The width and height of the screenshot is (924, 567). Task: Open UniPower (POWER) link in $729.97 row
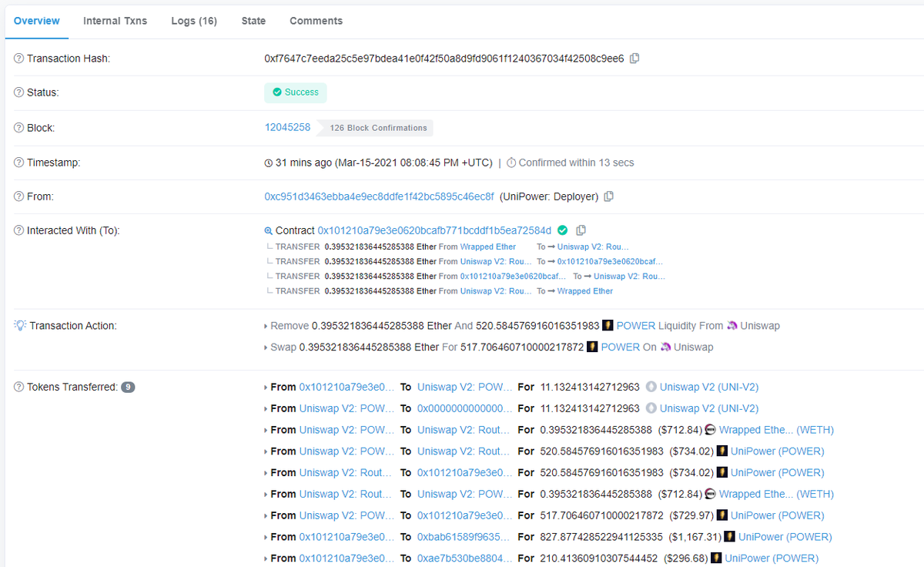(x=777, y=515)
